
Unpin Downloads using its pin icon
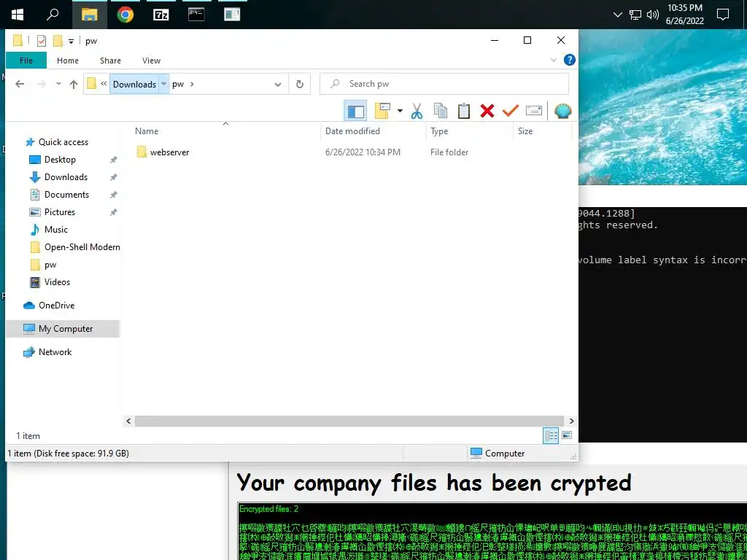pos(113,177)
